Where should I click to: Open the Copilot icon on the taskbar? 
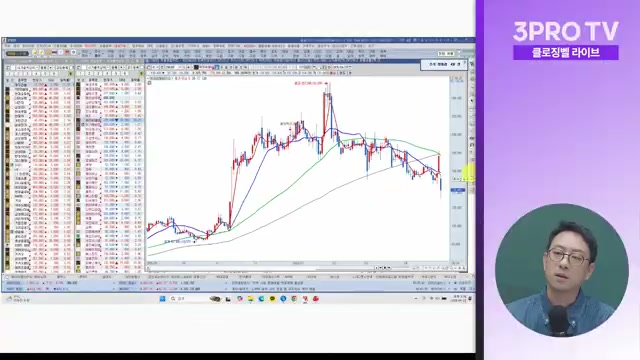(x=240, y=299)
